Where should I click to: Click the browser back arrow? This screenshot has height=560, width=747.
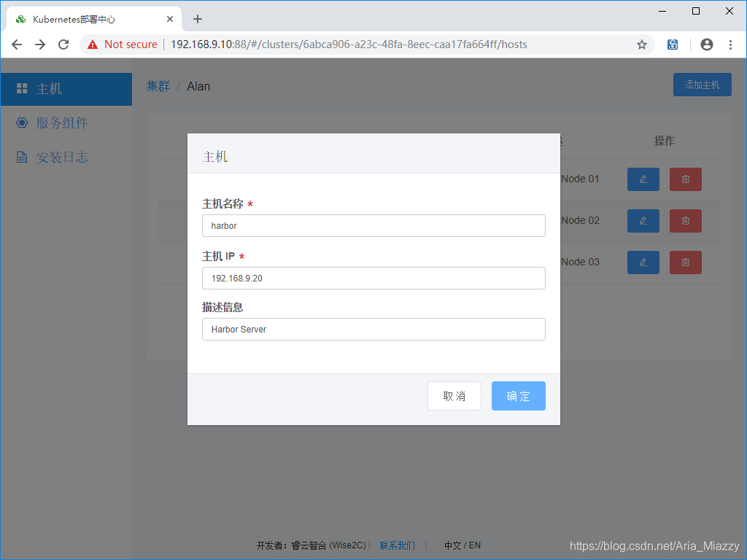17,44
